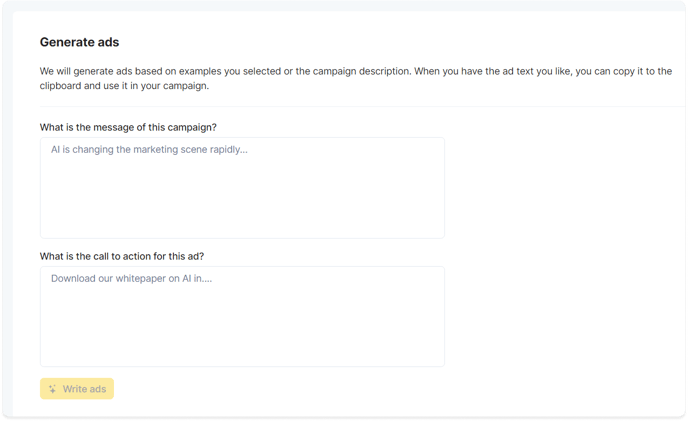Click the divider line under the description
This screenshot has height=421, width=688.
click(x=362, y=106)
